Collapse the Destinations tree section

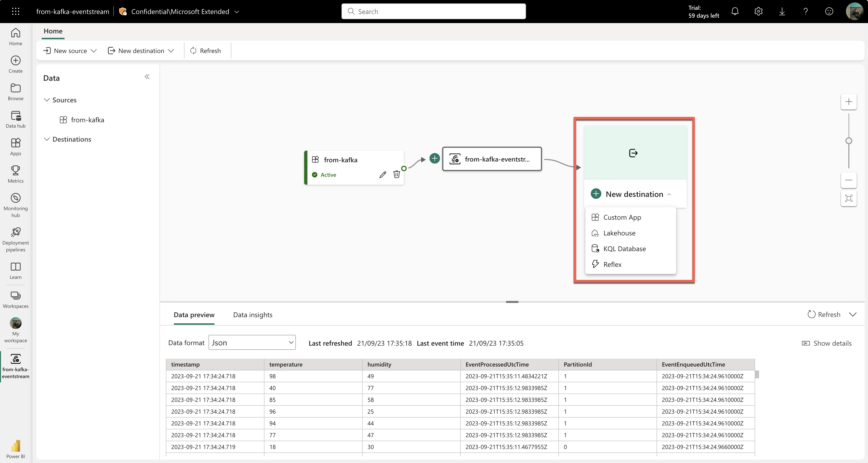pos(47,139)
